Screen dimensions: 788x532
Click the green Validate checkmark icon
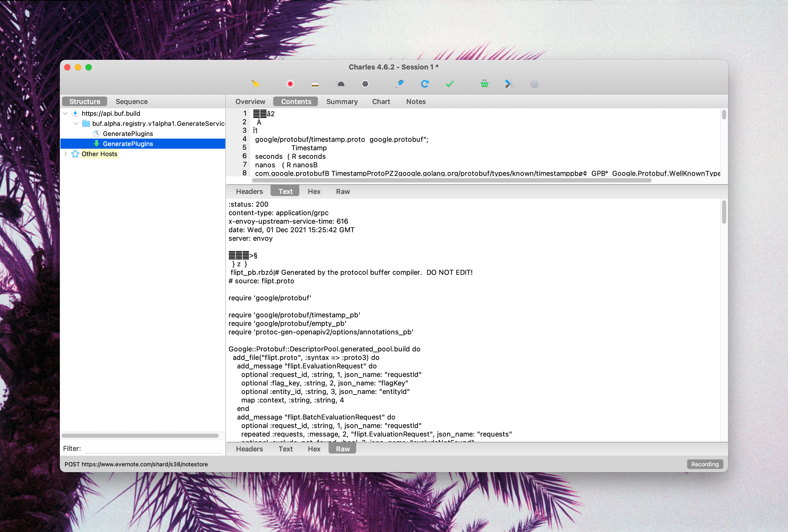coord(450,84)
